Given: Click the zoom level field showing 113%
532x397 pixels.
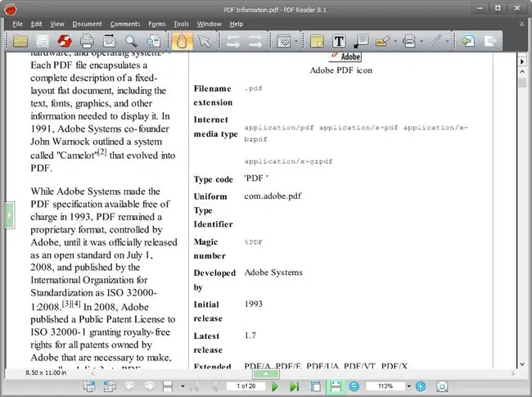Looking at the screenshot, I should (x=385, y=386).
